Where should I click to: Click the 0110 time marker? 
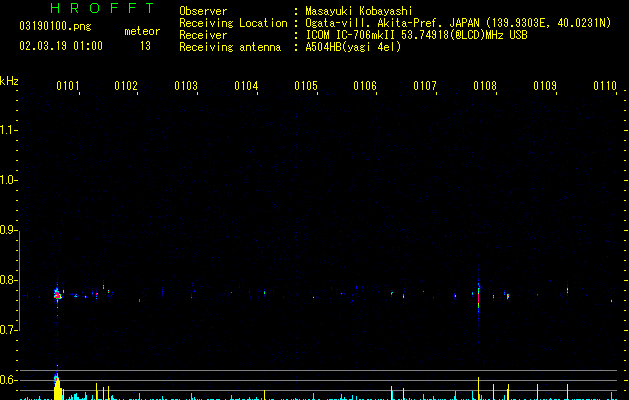pyautogui.click(x=605, y=86)
